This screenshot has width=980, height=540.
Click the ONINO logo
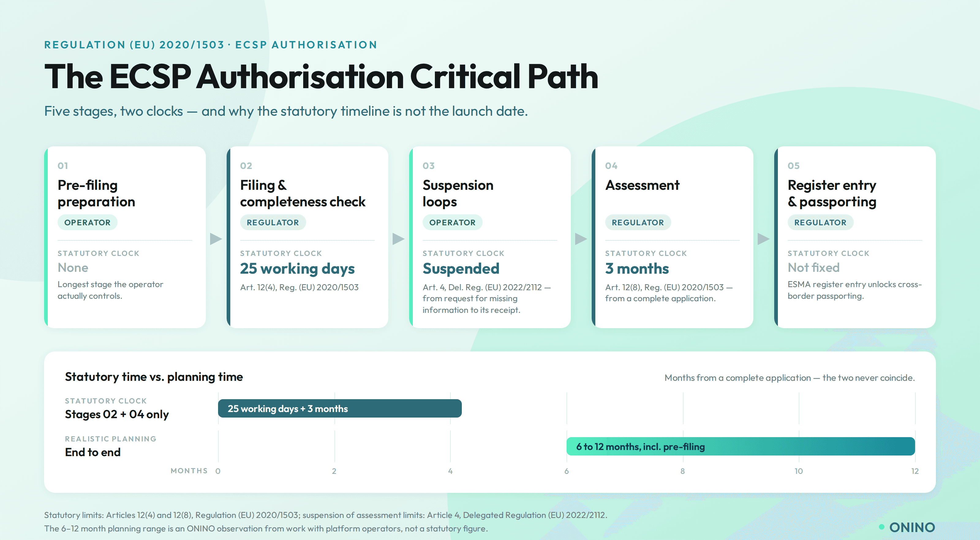point(907,527)
